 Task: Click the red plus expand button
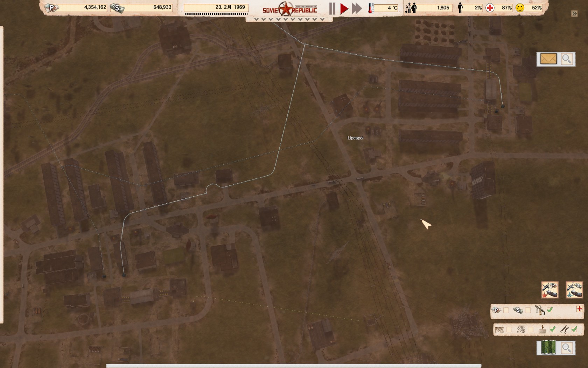pos(580,309)
